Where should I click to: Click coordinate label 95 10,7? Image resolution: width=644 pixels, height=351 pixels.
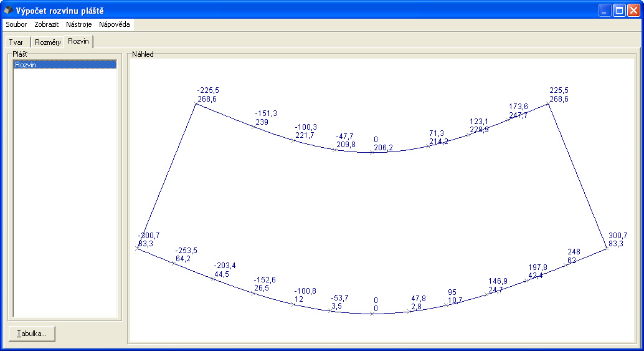[x=455, y=296]
